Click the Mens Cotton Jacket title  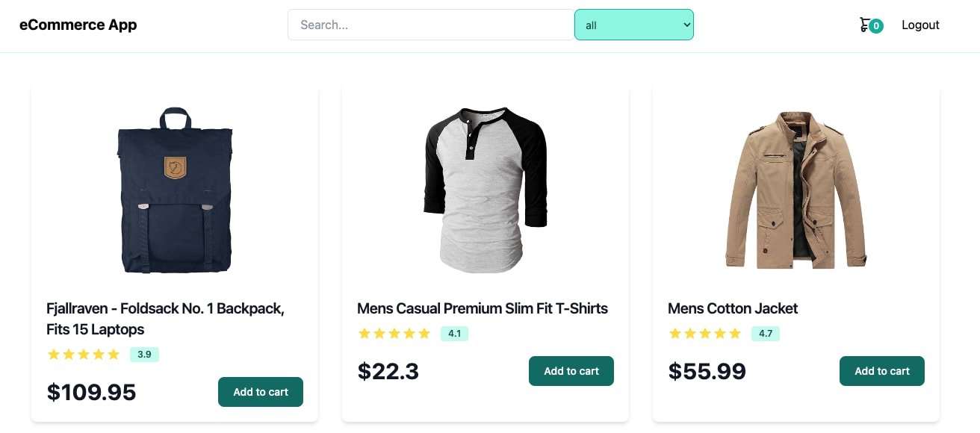[x=733, y=308]
